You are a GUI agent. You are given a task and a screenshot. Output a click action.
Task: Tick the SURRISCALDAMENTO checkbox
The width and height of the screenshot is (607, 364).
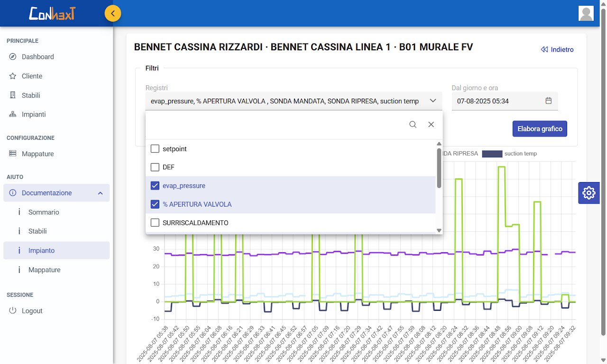(x=155, y=223)
